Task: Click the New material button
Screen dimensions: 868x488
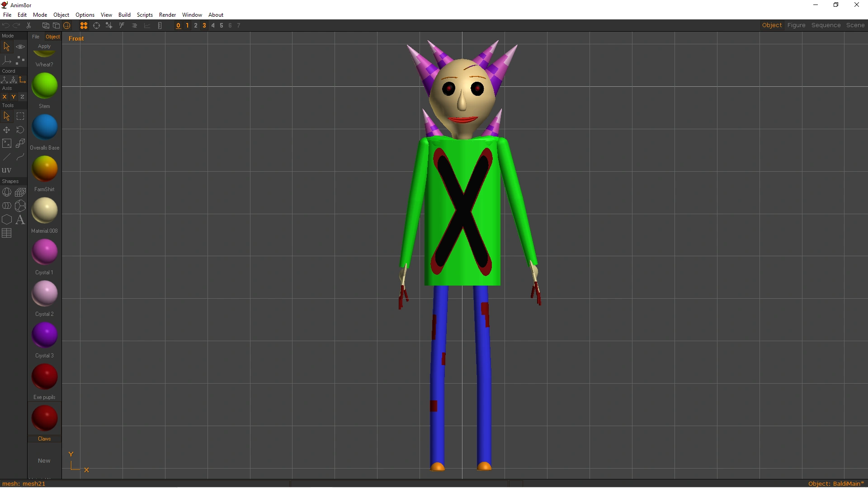Action: click(x=44, y=460)
